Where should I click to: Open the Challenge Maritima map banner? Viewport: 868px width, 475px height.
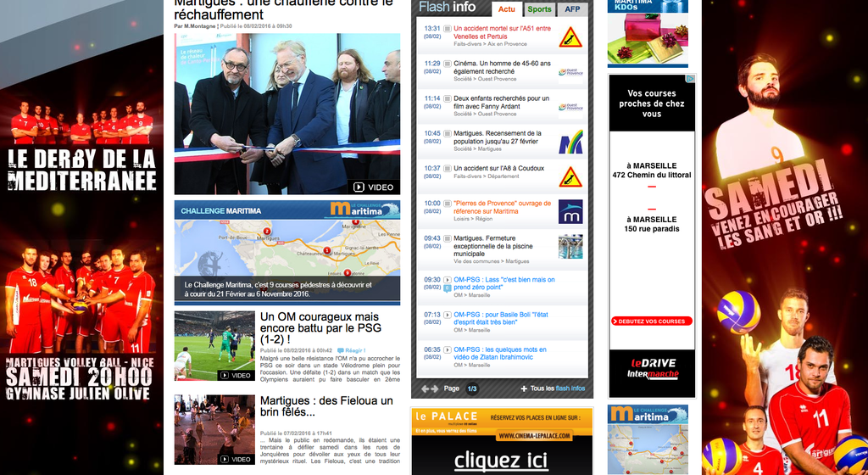(x=287, y=252)
